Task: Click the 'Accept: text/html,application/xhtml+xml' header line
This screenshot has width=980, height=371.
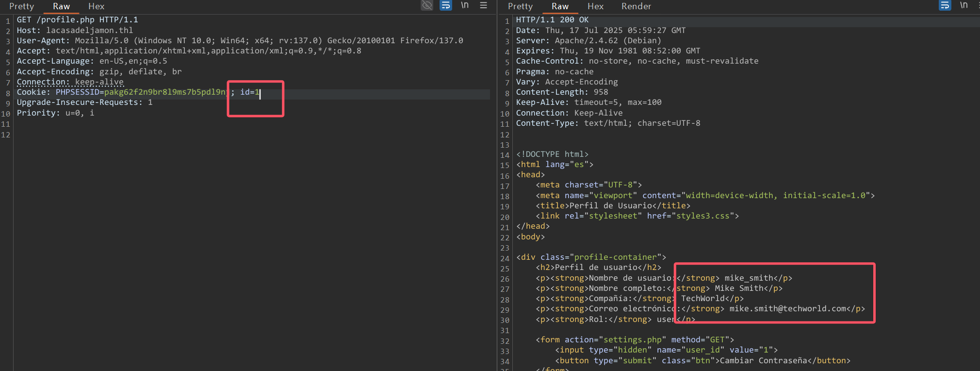Action: [189, 51]
